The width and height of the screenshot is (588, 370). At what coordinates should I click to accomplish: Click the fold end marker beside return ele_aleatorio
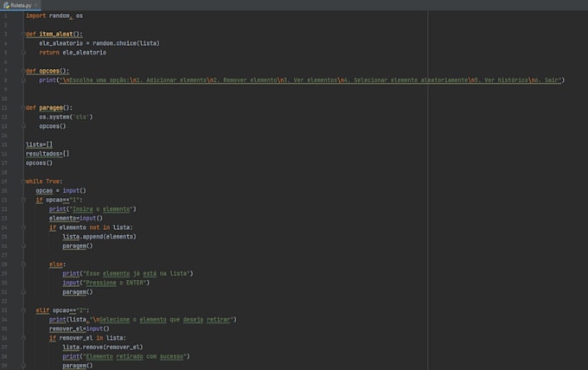pyautogui.click(x=23, y=53)
